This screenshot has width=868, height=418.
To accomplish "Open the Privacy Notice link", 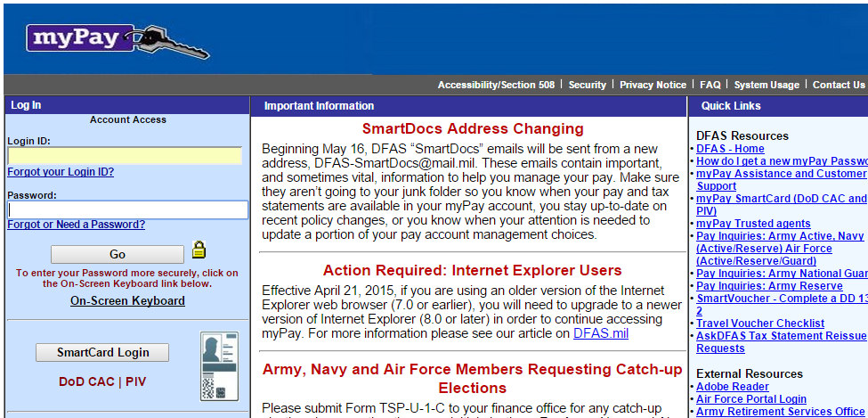I will (653, 85).
